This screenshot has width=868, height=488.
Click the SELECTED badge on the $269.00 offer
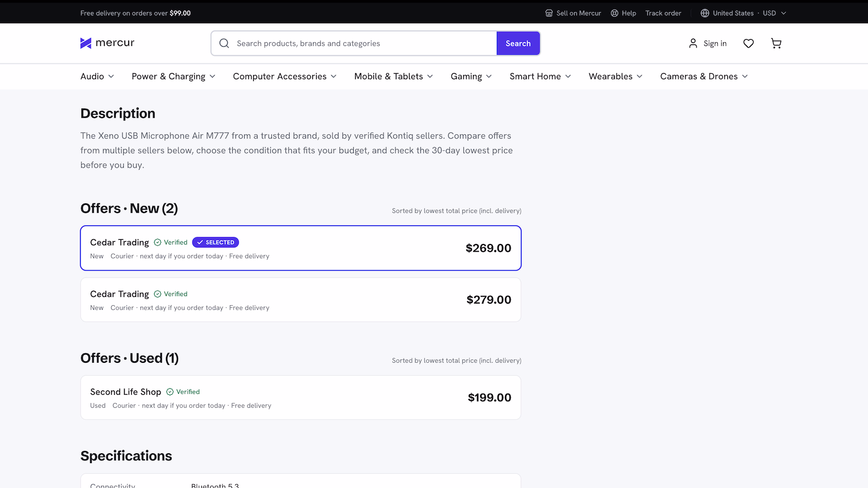click(215, 242)
